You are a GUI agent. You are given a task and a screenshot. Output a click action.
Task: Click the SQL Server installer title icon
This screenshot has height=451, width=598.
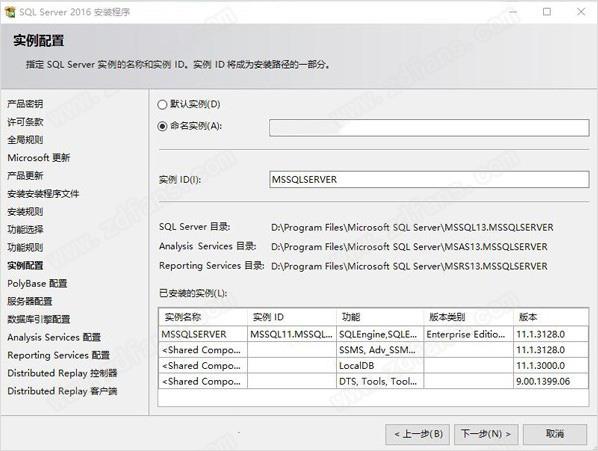pos(10,12)
